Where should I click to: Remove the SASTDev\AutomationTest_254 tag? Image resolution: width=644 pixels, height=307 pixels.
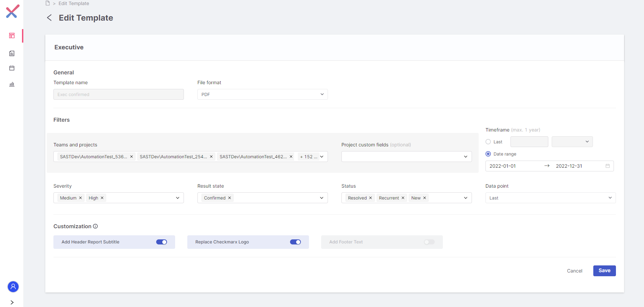[x=211, y=157]
